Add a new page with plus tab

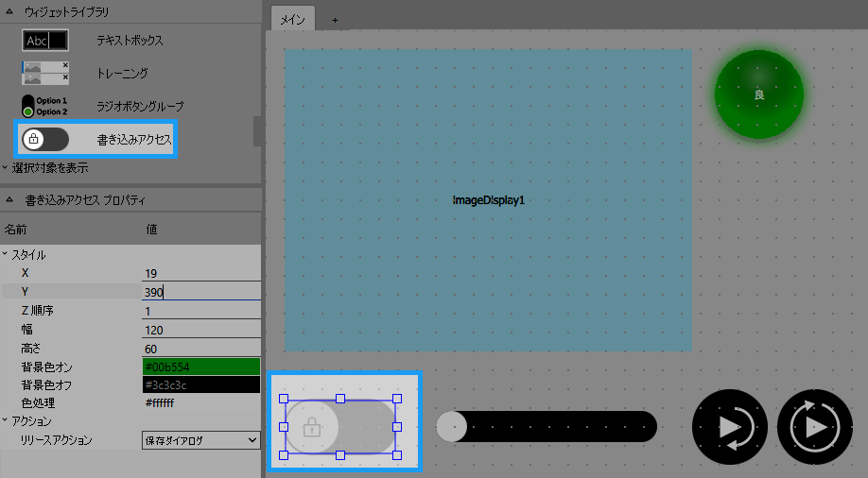[334, 20]
